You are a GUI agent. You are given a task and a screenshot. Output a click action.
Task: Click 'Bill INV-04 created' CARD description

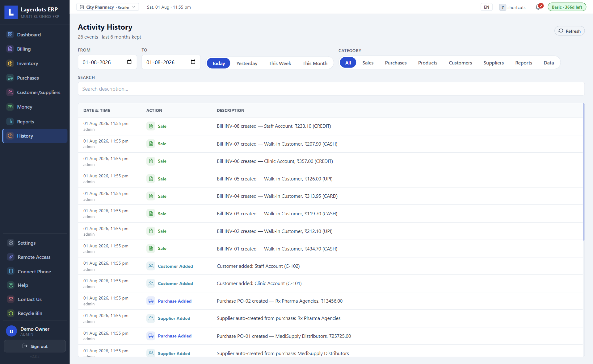coord(277,196)
